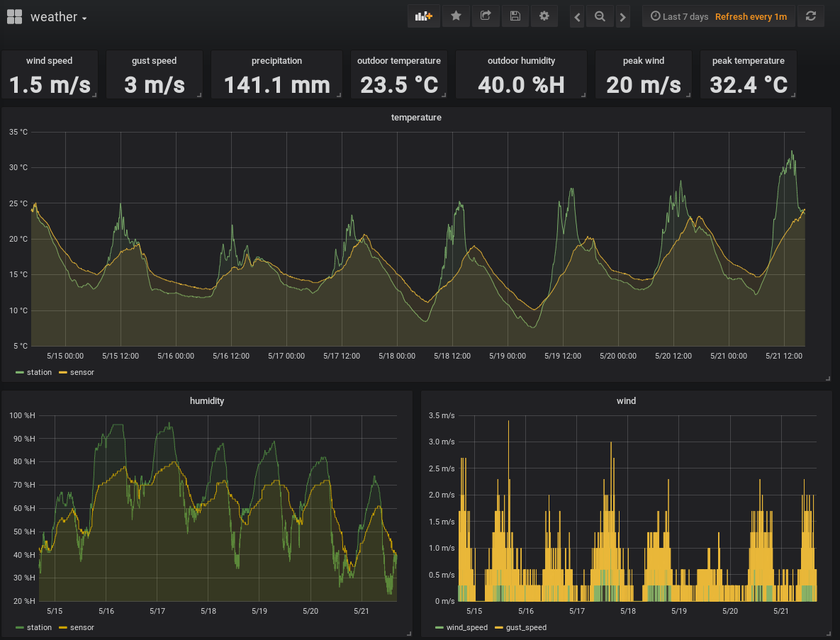The height and width of the screenshot is (640, 840).
Task: Click the Grafana dashboards grid icon
Action: 14,16
